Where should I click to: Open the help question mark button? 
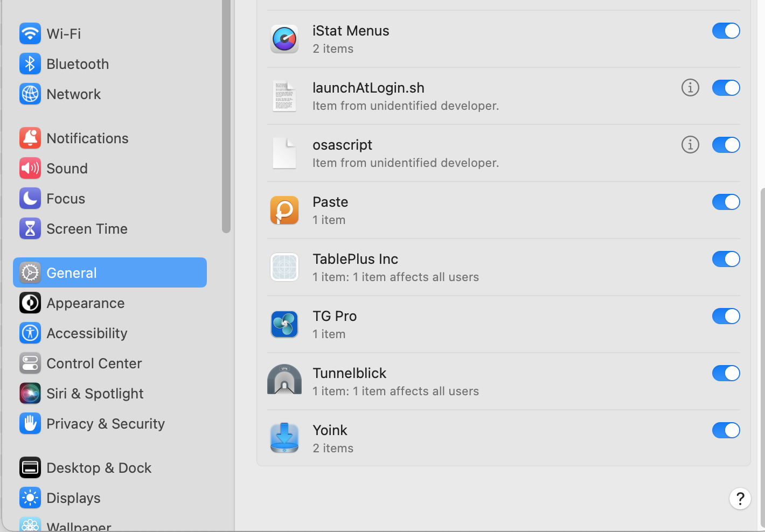[x=740, y=499]
